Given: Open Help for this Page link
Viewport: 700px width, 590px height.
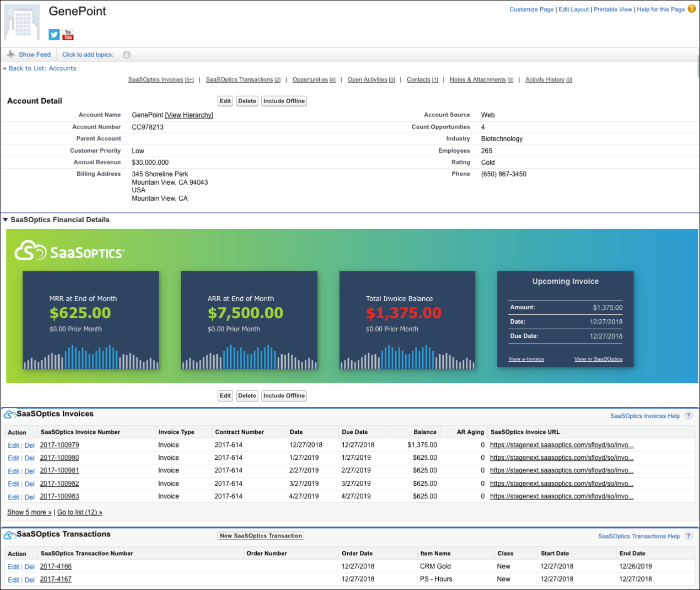Looking at the screenshot, I should 660,9.
